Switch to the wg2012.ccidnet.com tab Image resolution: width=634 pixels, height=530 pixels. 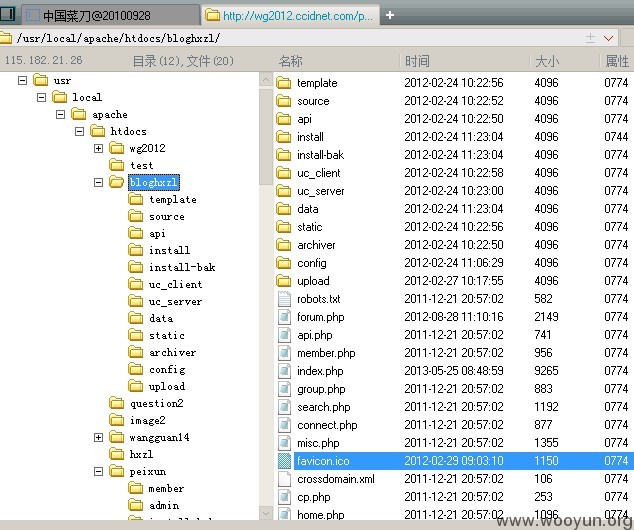[290, 16]
